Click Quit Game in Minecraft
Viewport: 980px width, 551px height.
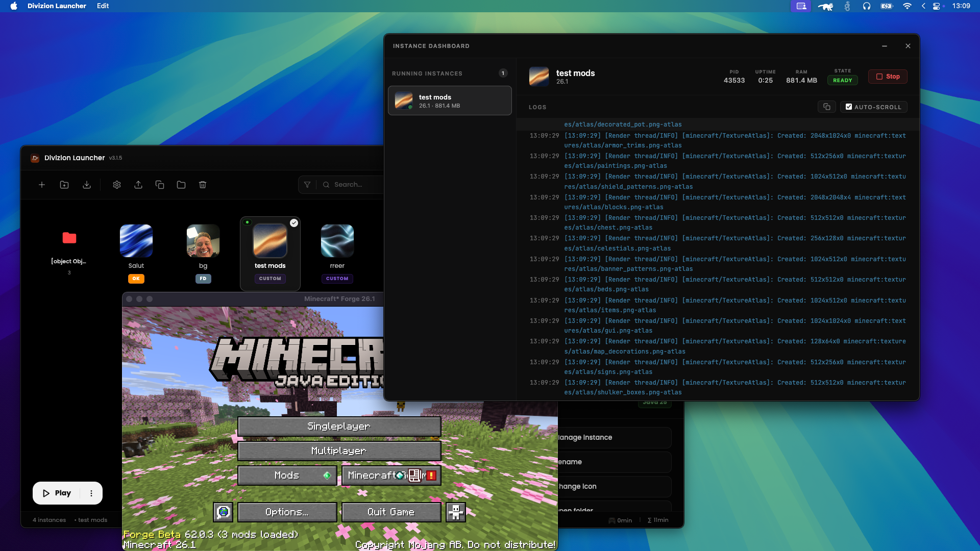[391, 512]
